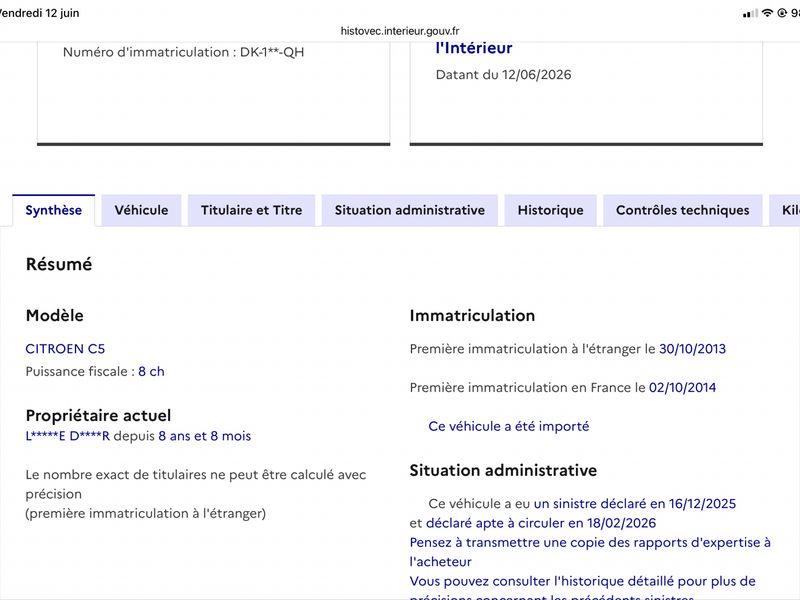Select the Datant du 12/06/2026 text
The width and height of the screenshot is (800, 600).
tap(504, 75)
